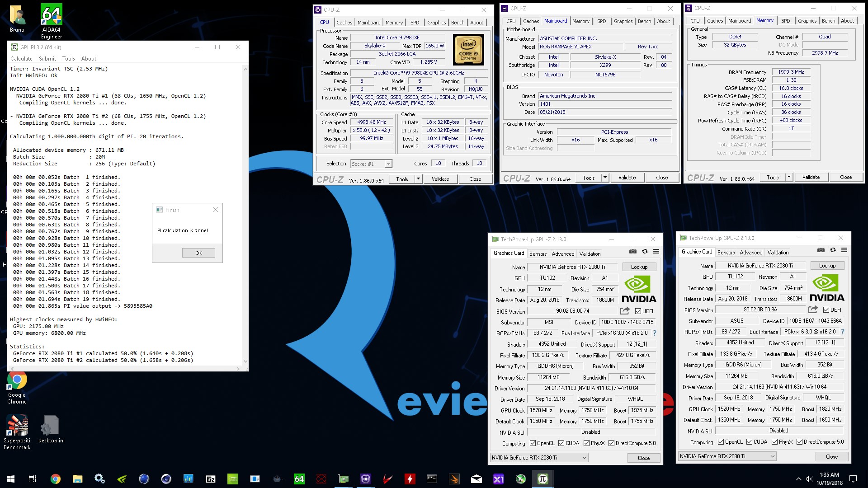
Task: Click Bus Interface question mark in ASUS GPU-Z
Action: point(842,332)
